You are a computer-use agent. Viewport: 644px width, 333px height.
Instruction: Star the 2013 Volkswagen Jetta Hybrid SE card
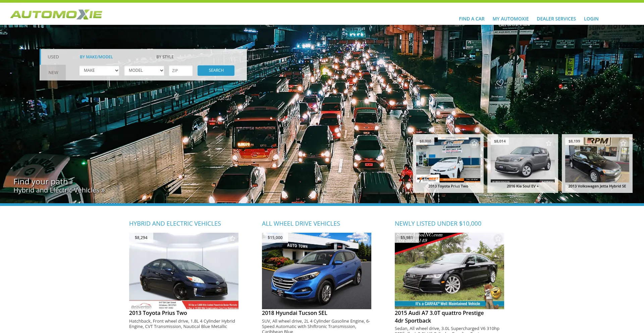tap(623, 143)
